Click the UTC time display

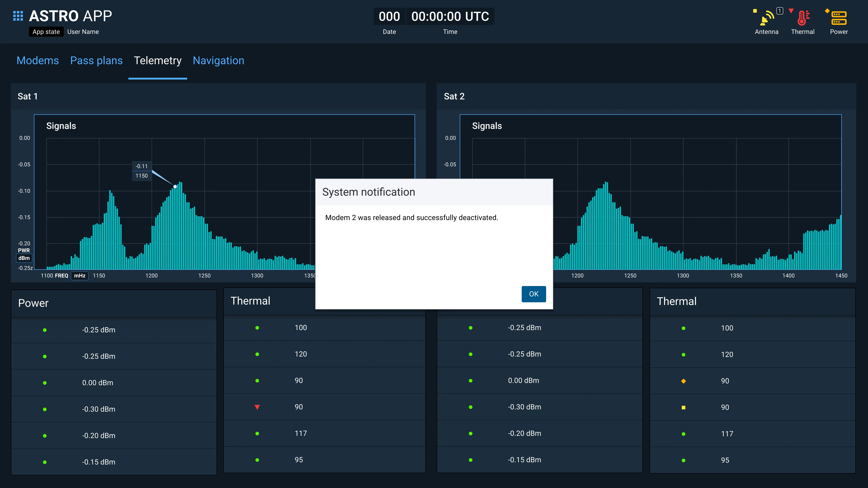click(450, 16)
